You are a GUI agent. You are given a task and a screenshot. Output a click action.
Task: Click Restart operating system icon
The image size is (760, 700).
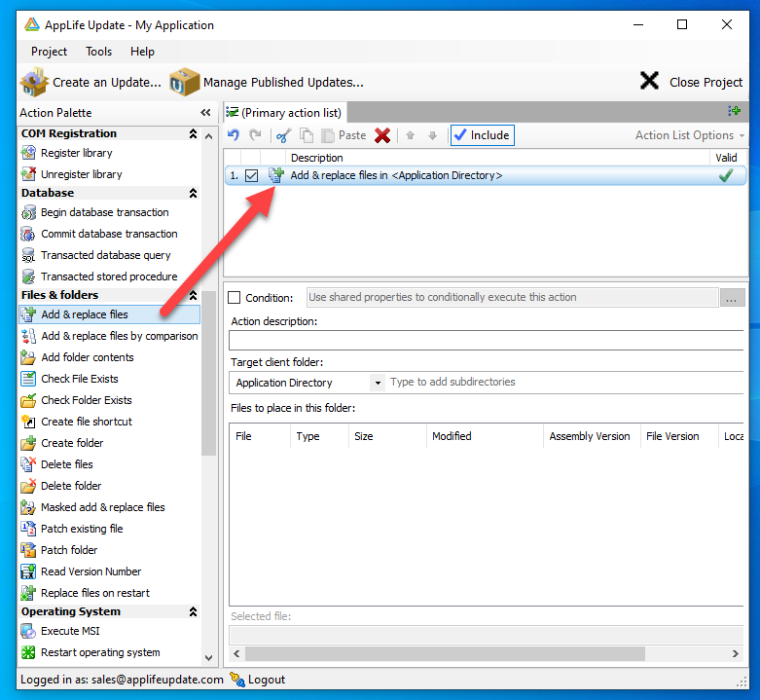click(28, 652)
